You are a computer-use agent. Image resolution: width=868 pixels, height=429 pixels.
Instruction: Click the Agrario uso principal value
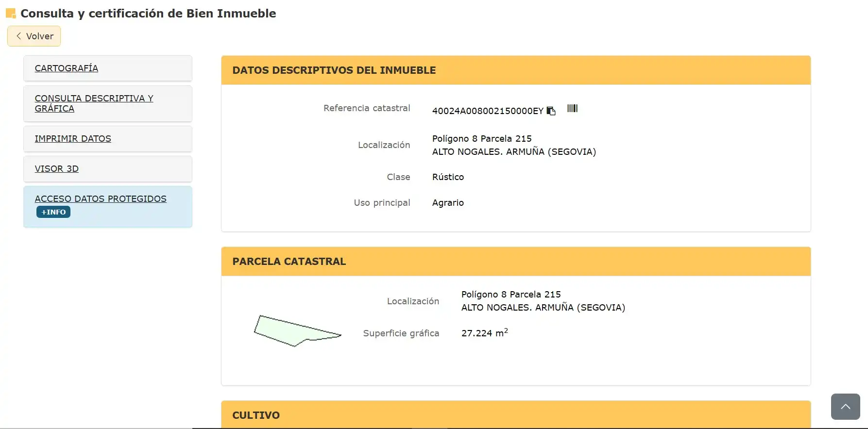(x=448, y=203)
